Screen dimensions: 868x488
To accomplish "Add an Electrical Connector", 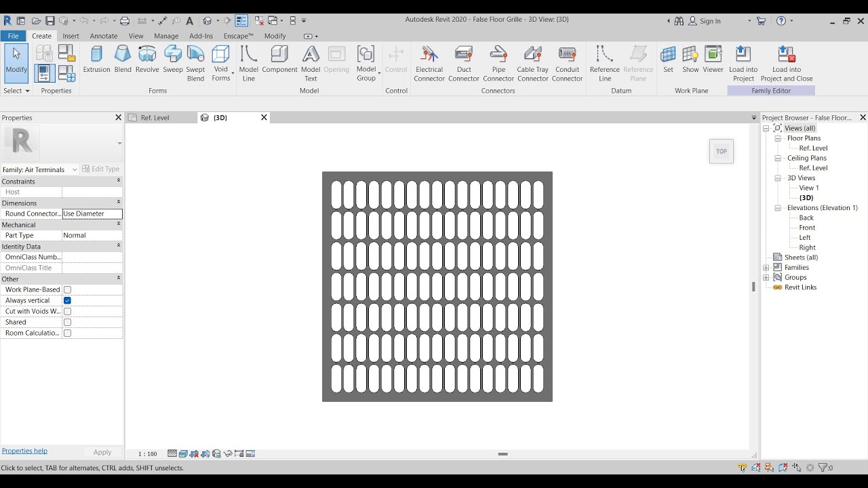I will tap(429, 63).
